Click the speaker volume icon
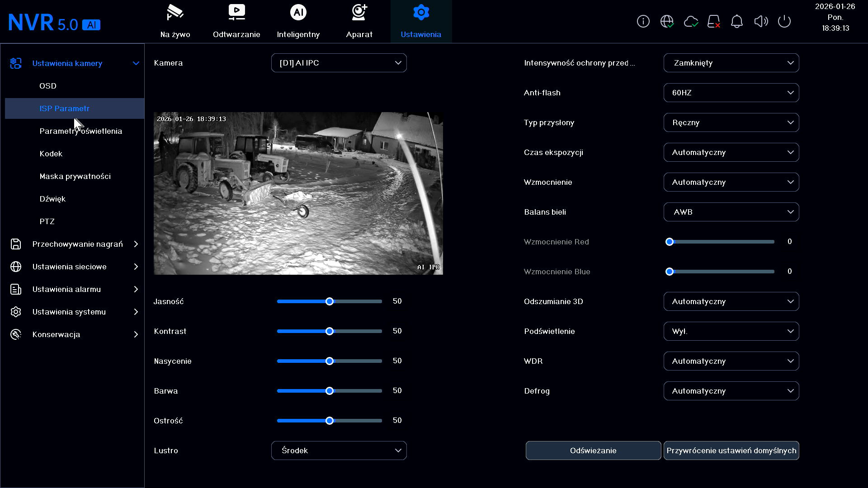Viewport: 868px width, 488px height. click(x=761, y=21)
